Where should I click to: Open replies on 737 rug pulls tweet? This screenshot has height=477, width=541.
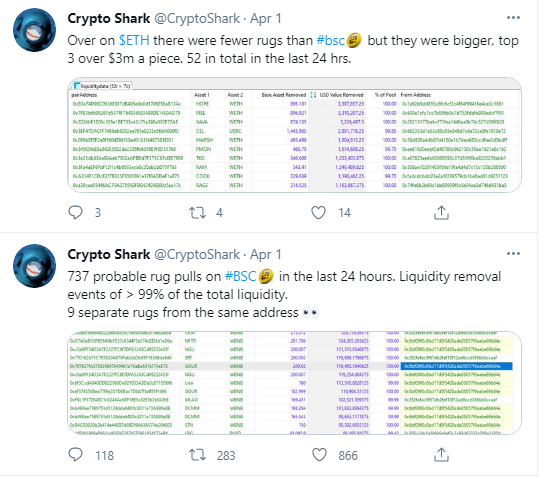pyautogui.click(x=76, y=455)
